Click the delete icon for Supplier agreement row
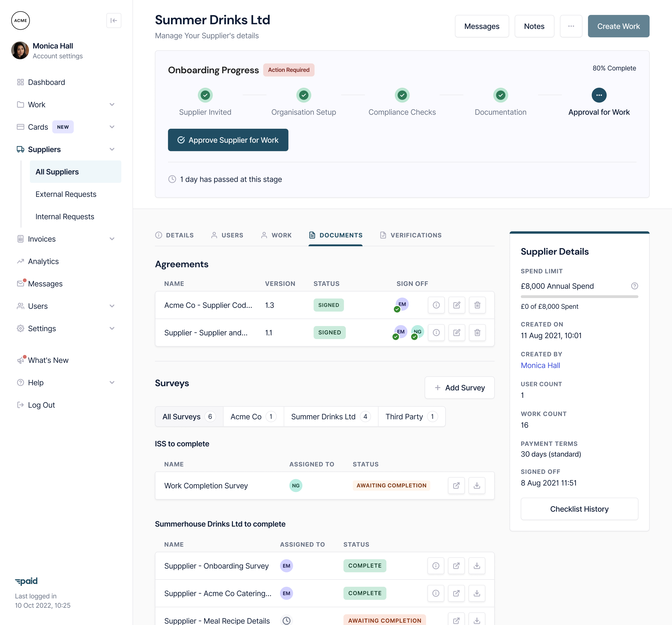This screenshot has width=672, height=625. coord(477,333)
